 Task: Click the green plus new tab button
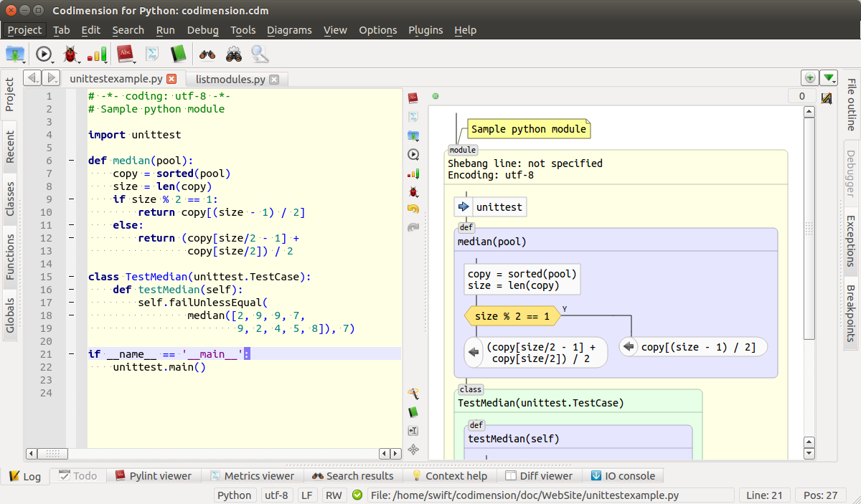[x=809, y=77]
